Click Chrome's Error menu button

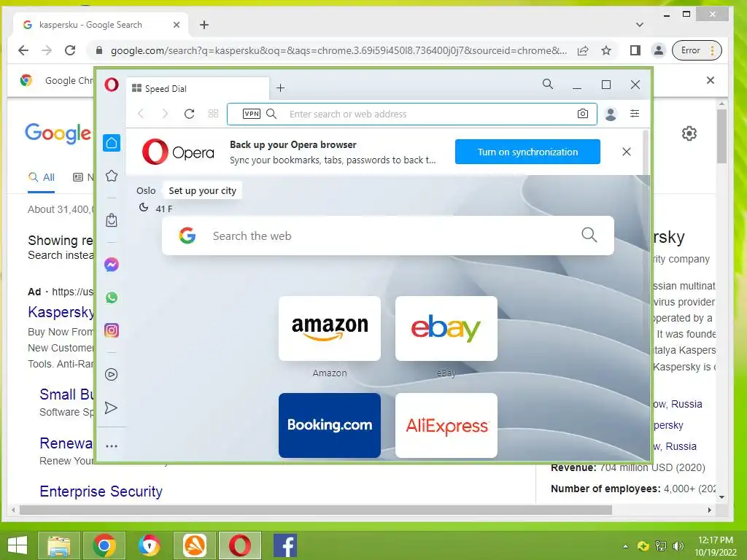pos(697,50)
